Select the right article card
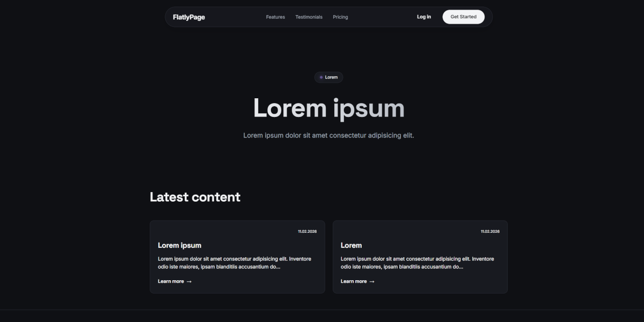 420,257
